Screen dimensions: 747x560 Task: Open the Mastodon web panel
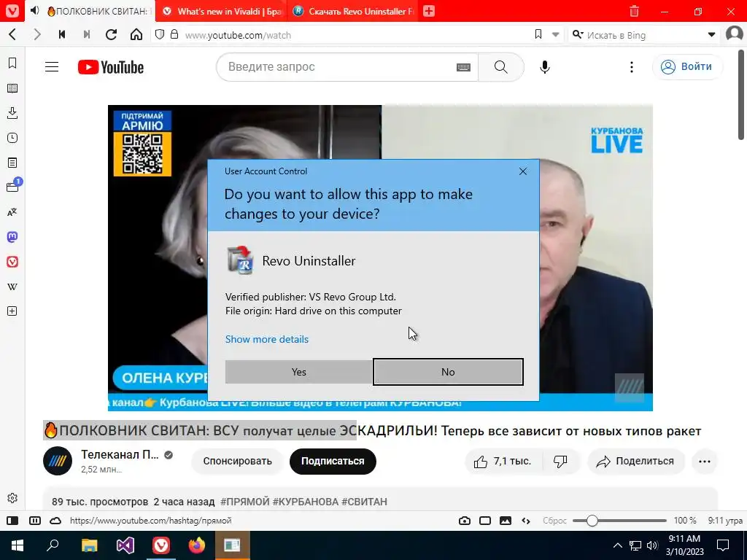pos(12,237)
